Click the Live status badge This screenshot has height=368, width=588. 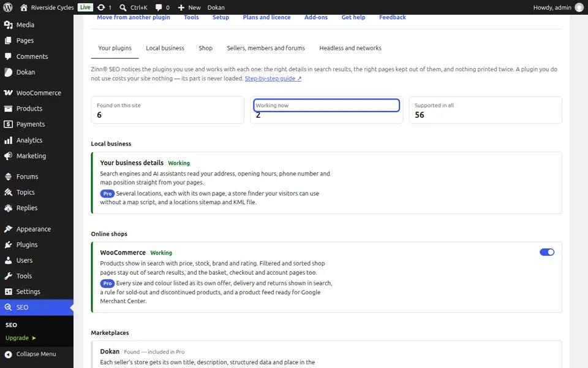(x=85, y=7)
